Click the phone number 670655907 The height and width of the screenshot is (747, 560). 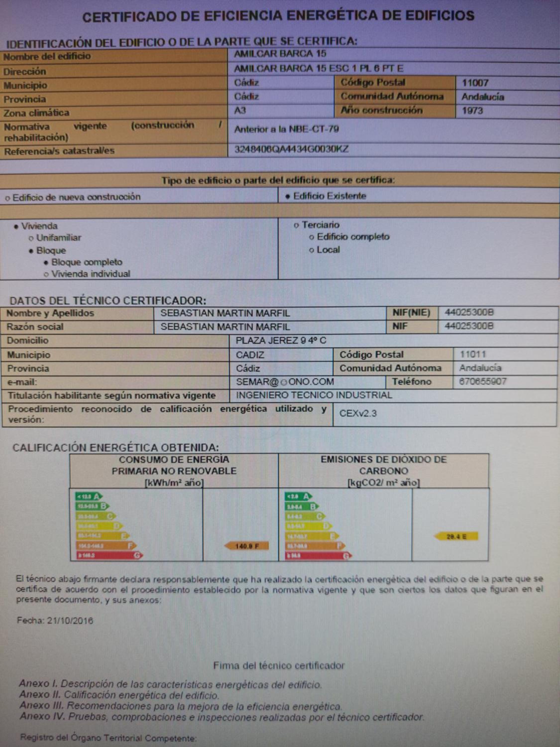coord(483,382)
